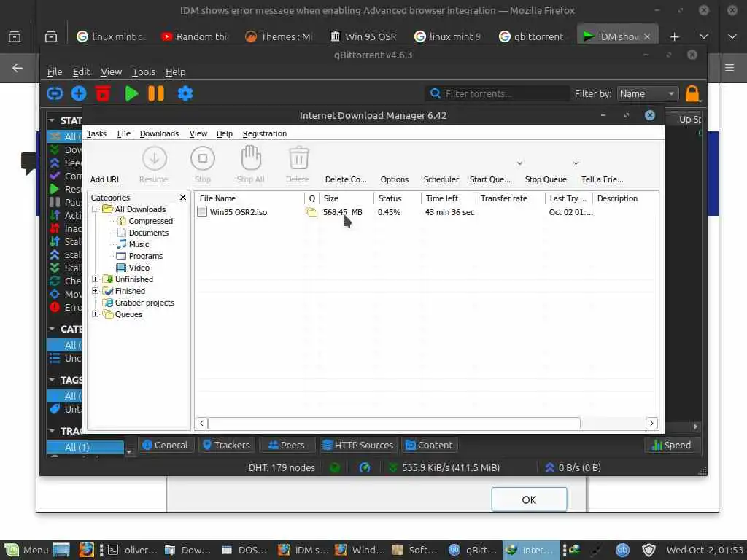Select Video category
This screenshot has height=560, width=747.
pos(139,268)
